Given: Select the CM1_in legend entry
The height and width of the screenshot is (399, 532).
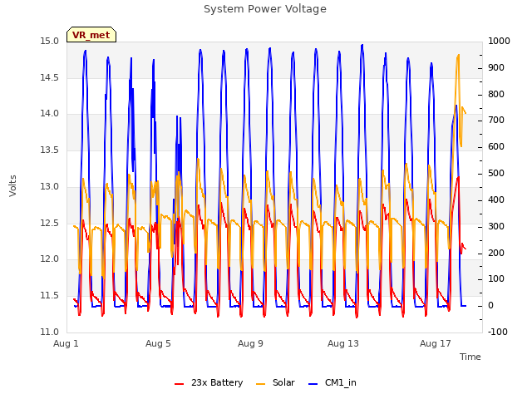Looking at the screenshot, I should [x=332, y=382].
